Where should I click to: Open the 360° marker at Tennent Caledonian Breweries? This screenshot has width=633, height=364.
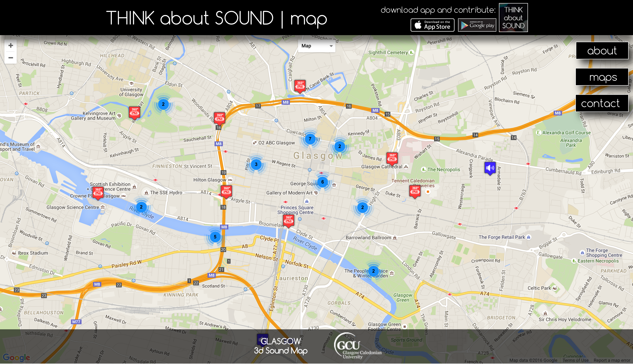click(x=415, y=191)
